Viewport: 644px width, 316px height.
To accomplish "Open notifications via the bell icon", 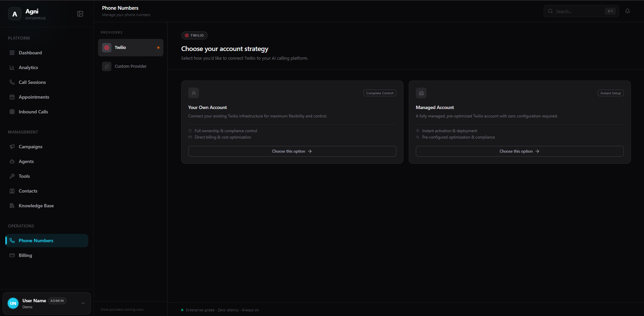I will click(627, 11).
